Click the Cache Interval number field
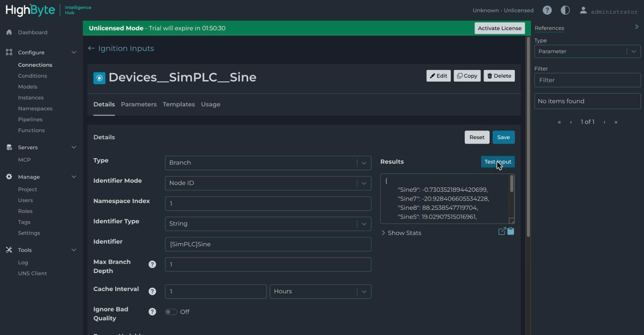Screen dimensions: 644x335 216,291
